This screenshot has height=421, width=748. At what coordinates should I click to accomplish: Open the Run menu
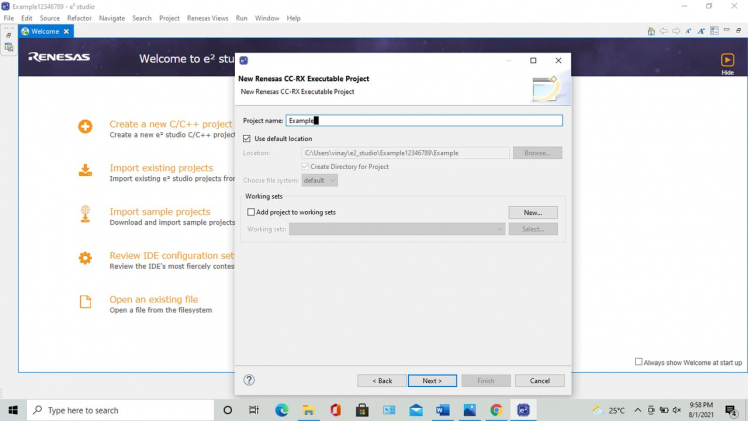tap(241, 18)
